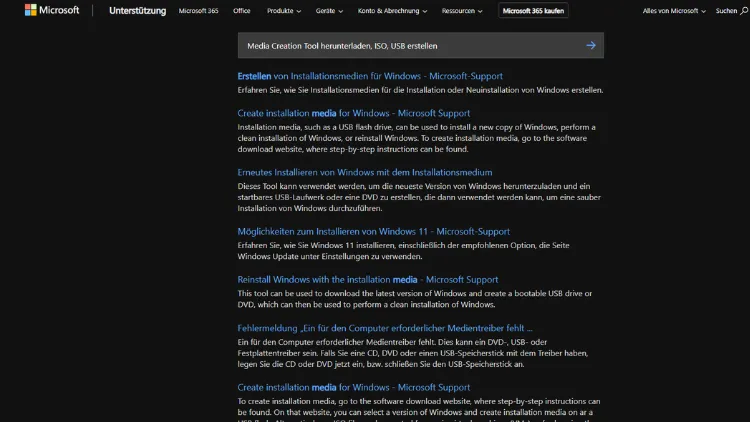Click the Microsoft logo
750x422 pixels.
[52, 10]
